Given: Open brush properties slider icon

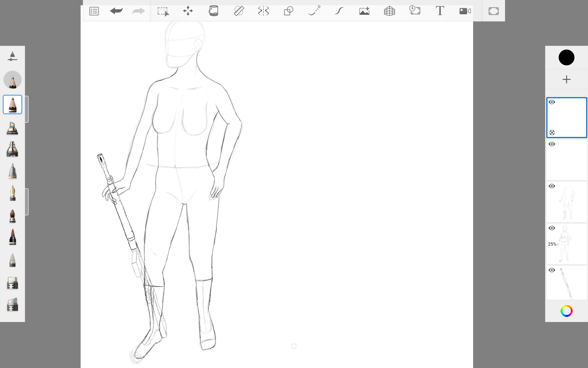Looking at the screenshot, I should pos(12,56).
